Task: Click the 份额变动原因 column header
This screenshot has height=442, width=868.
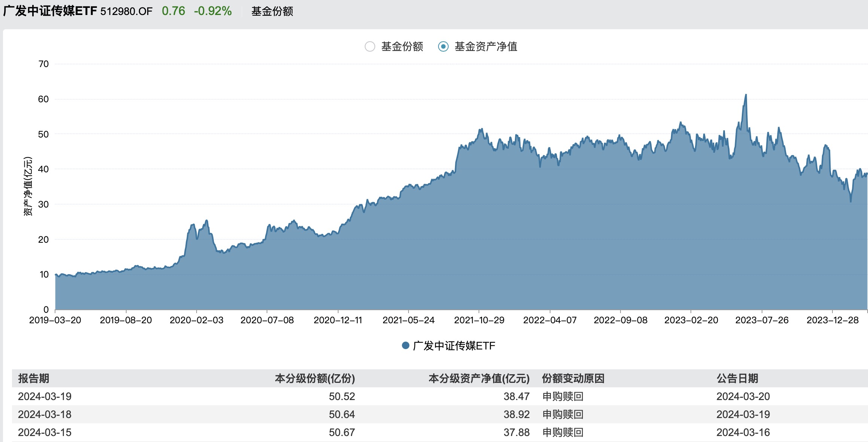Action: 573,378
